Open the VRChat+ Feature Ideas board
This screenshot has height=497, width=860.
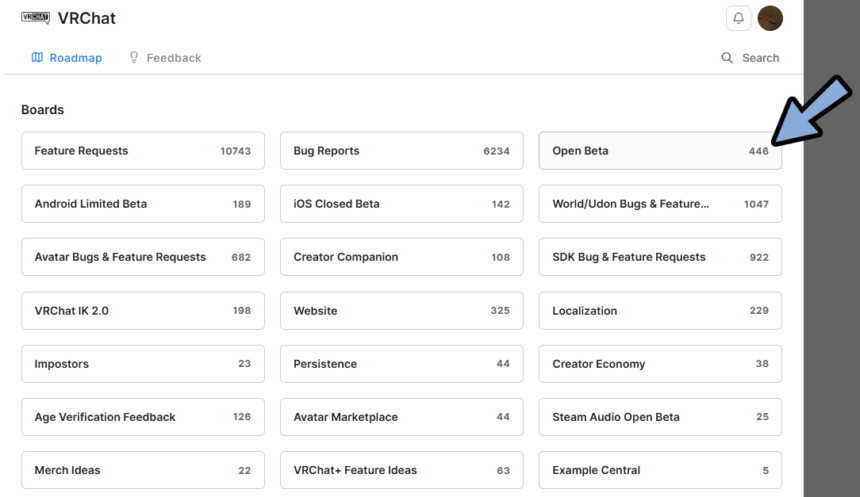point(401,470)
